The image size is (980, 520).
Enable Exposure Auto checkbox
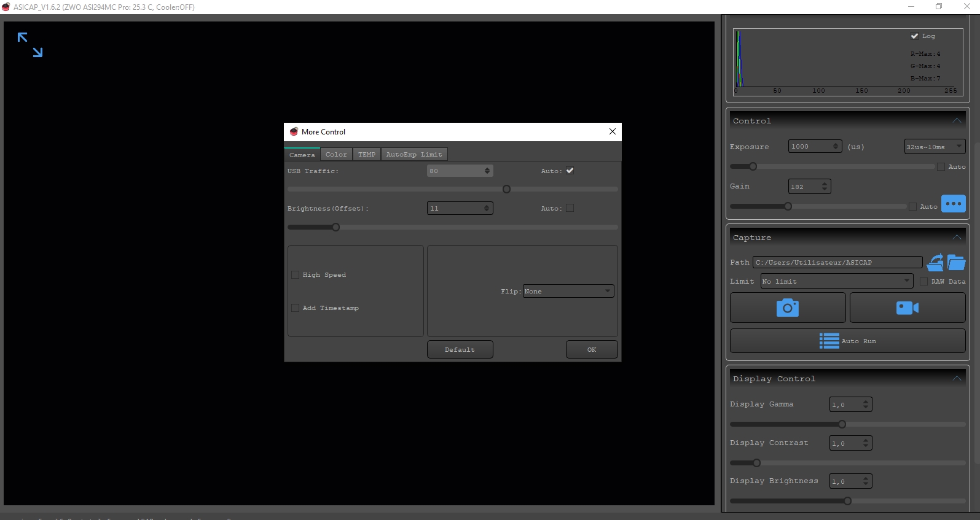pyautogui.click(x=941, y=167)
